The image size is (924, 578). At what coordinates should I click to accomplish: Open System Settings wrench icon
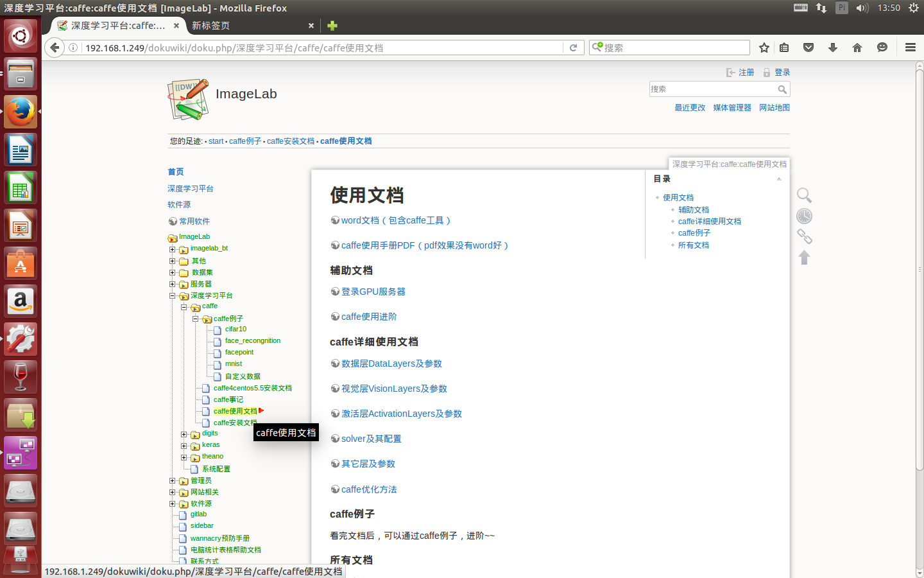pyautogui.click(x=21, y=339)
